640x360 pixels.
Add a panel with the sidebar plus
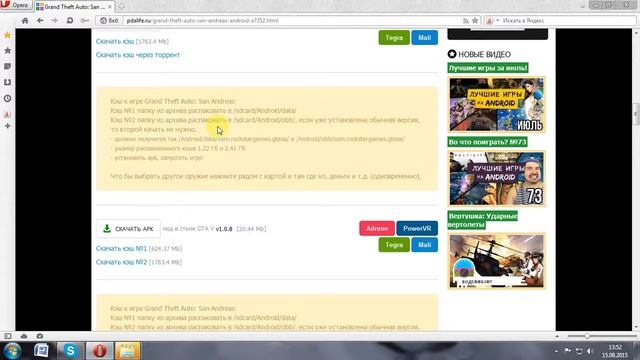pos(7,126)
